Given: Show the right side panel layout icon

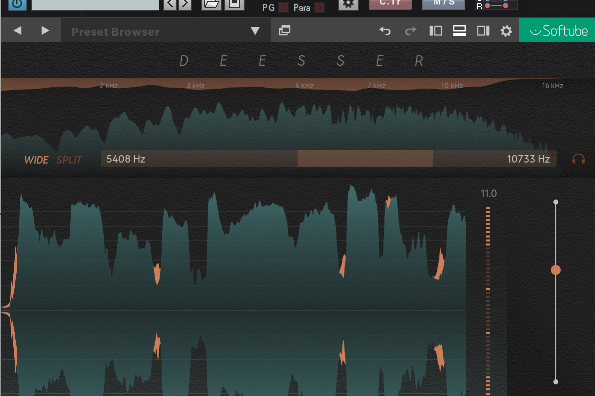Looking at the screenshot, I should click(x=483, y=31).
